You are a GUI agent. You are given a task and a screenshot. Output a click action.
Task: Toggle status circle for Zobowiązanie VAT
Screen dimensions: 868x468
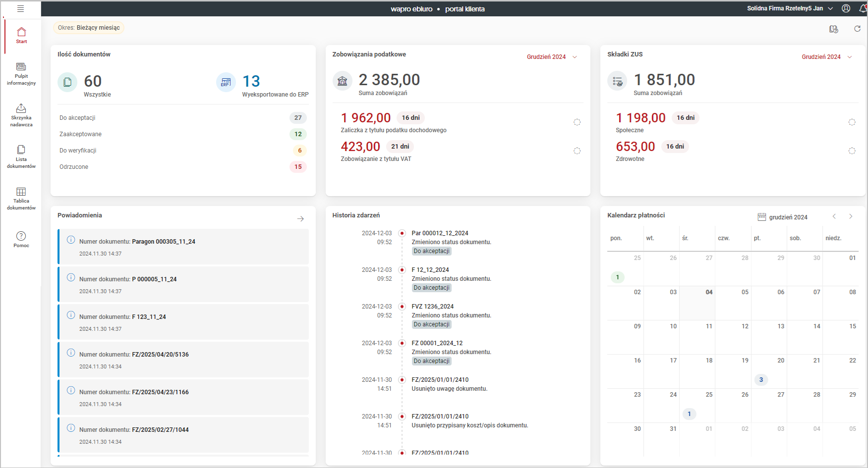(577, 151)
